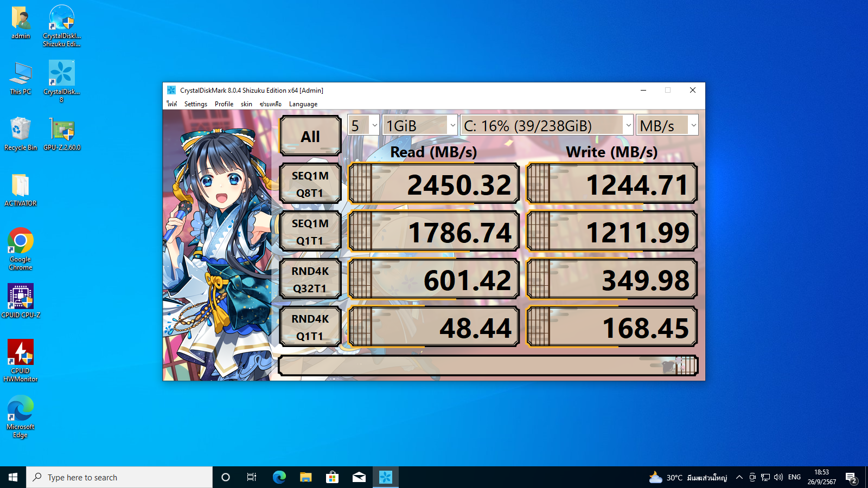Run the SEQ1M Q8T1 test
This screenshot has width=868, height=488.
click(310, 184)
